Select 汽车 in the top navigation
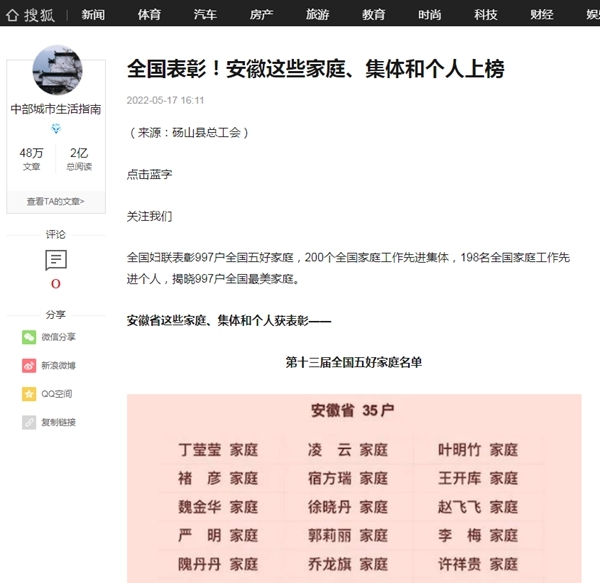 [x=205, y=14]
